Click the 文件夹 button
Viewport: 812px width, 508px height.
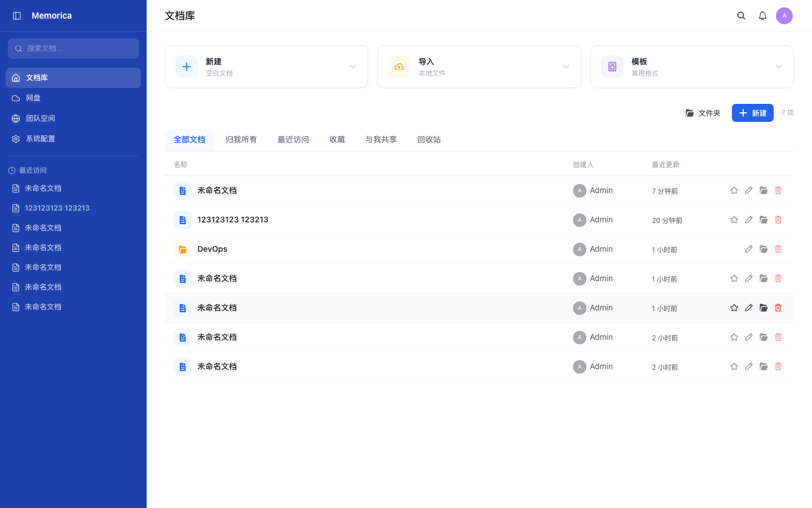click(x=703, y=113)
